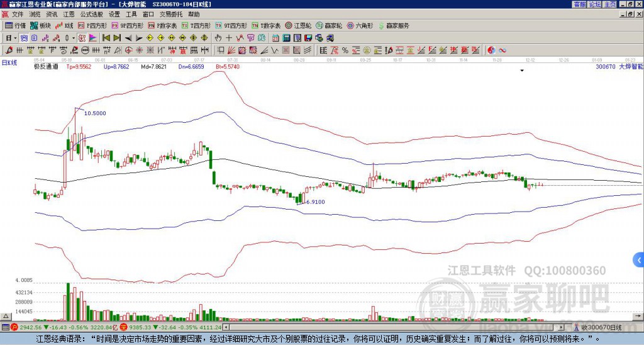Open the T数字表 time table

266,25
